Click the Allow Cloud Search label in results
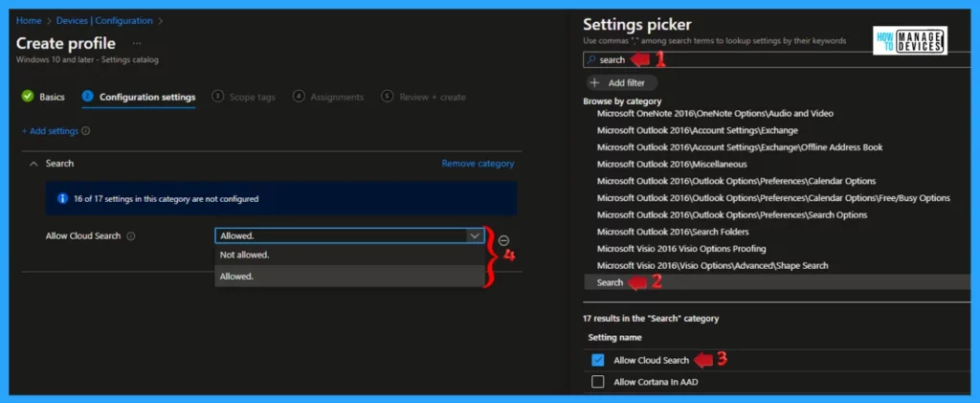 (x=651, y=361)
